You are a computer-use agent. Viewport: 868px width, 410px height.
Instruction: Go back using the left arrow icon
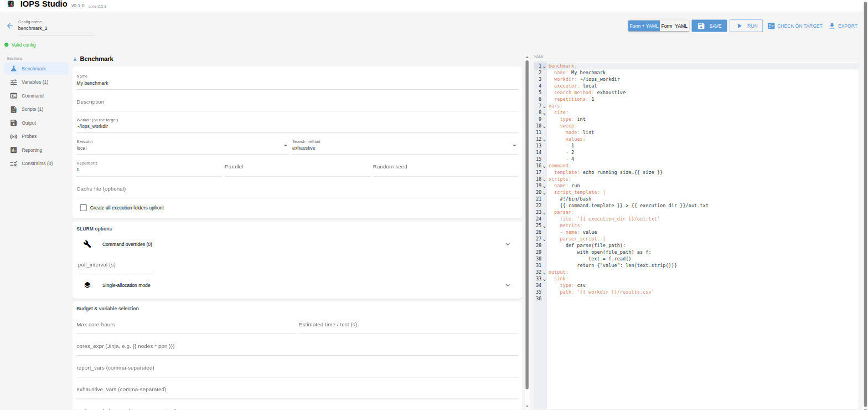9,26
